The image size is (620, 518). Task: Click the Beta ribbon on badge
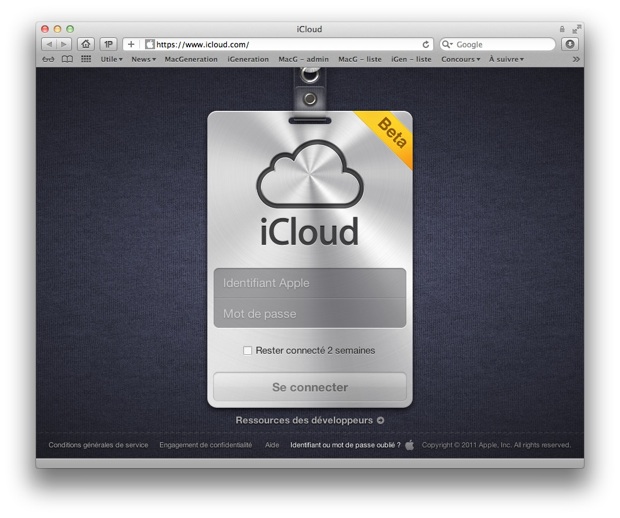389,134
